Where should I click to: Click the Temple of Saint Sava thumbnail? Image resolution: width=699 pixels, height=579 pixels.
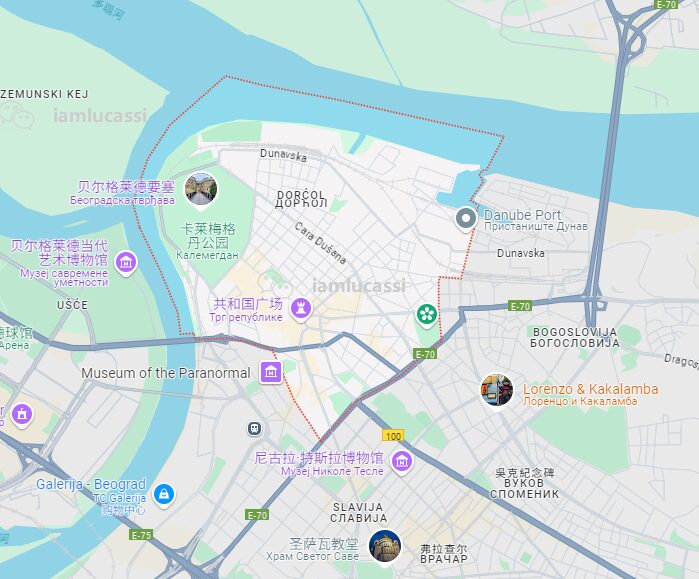(385, 546)
